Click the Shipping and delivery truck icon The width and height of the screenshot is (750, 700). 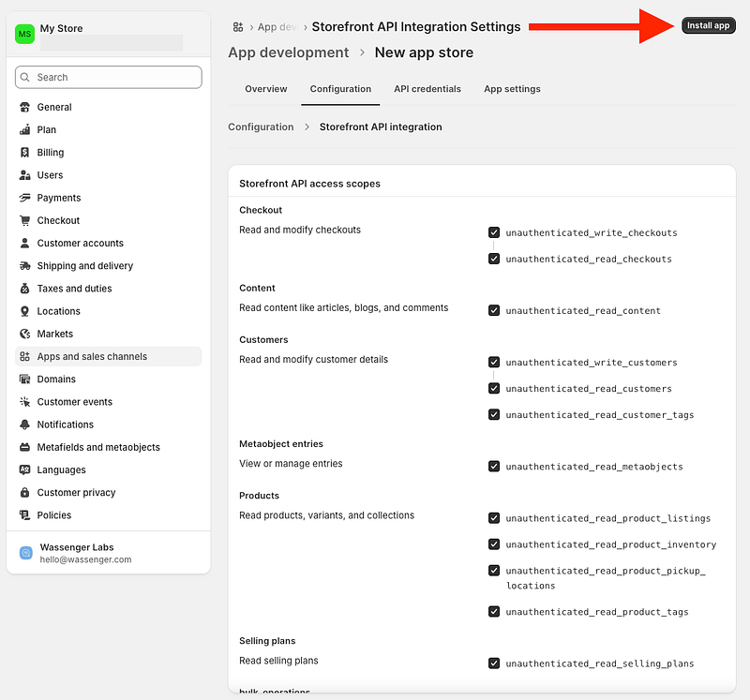(25, 266)
